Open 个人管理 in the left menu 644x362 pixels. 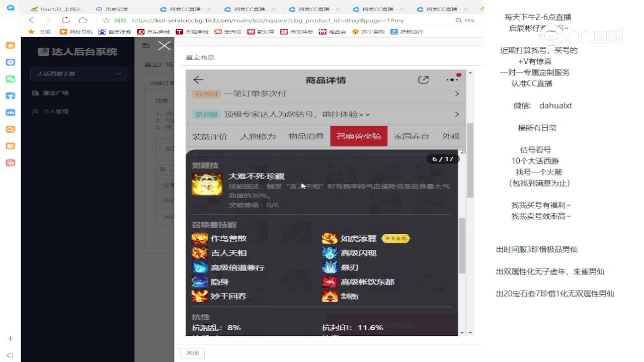coord(55,111)
